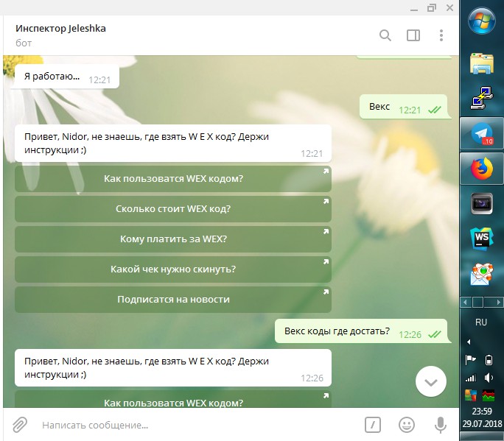The height and width of the screenshot is (441, 504).
Task: Click the volume speaker tray icon
Action: [x=489, y=378]
